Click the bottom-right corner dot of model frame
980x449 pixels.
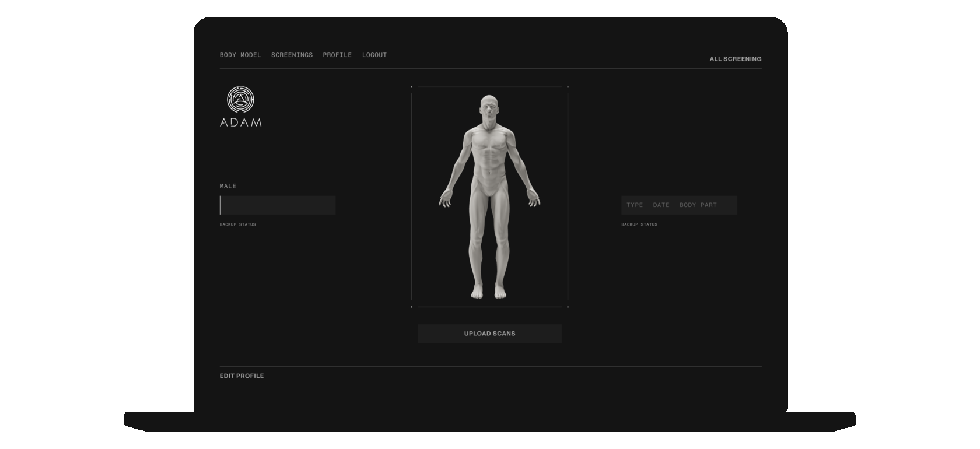(x=568, y=307)
